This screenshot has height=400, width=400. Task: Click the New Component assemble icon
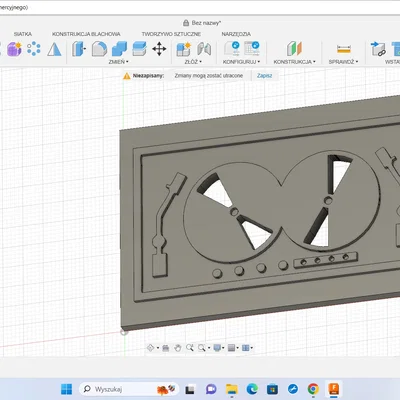tap(183, 49)
